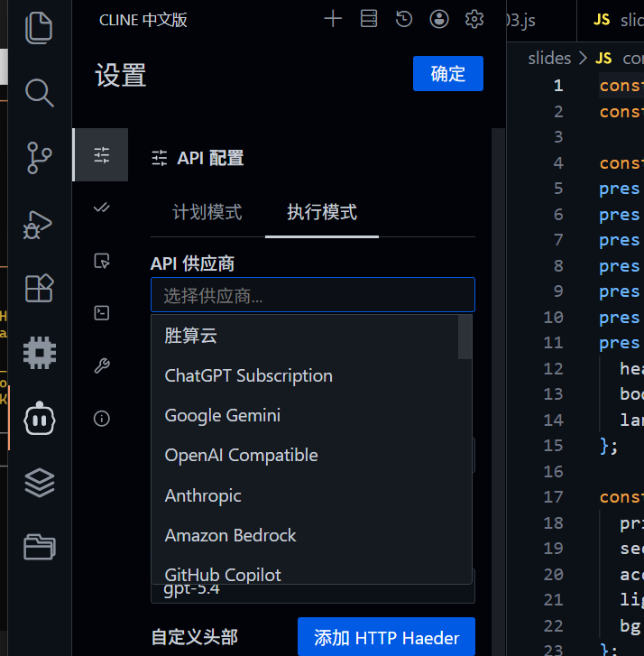Open Cline settings gear icon
Image resolution: width=644 pixels, height=656 pixels.
click(474, 19)
